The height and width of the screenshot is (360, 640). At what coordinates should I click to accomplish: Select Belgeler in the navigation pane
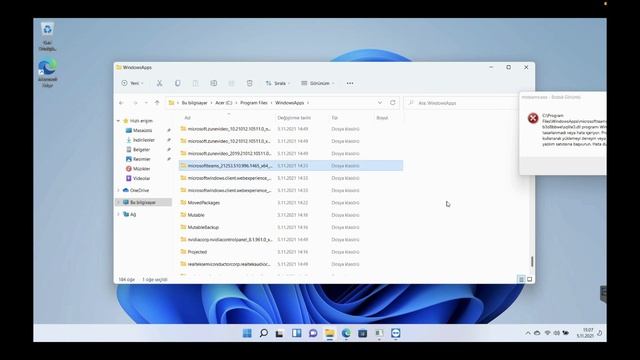click(x=141, y=149)
